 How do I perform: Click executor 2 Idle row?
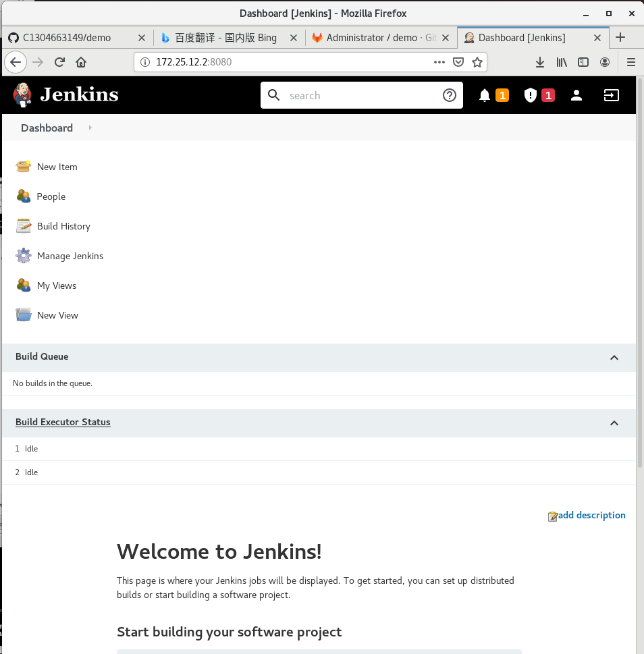[319, 472]
